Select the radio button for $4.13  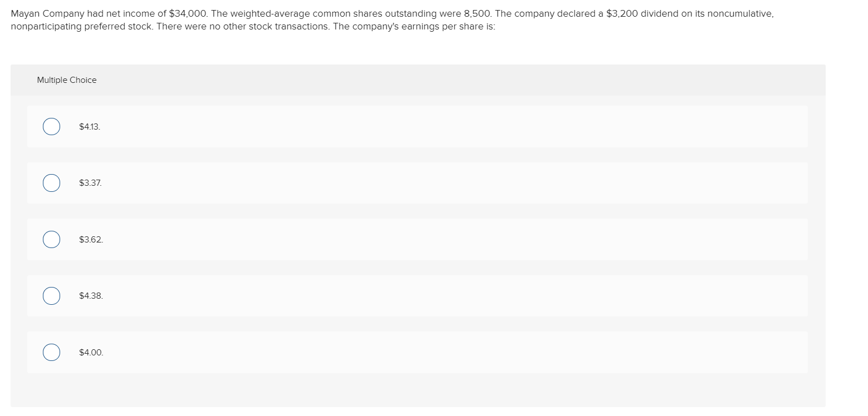click(51, 126)
